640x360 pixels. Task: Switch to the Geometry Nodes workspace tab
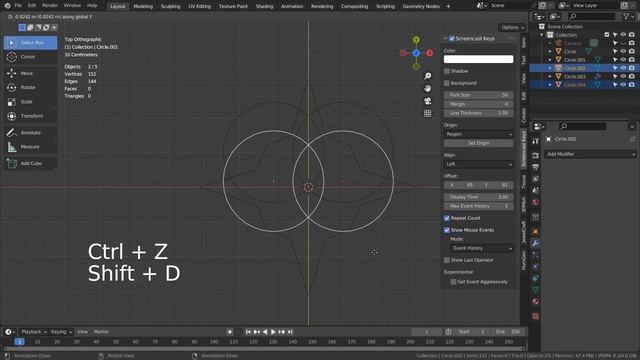tap(421, 6)
